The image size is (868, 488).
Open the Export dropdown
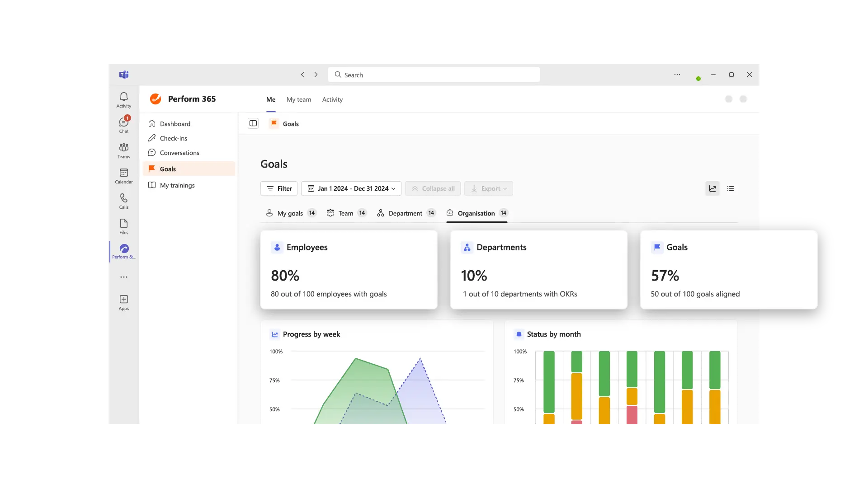pos(489,188)
